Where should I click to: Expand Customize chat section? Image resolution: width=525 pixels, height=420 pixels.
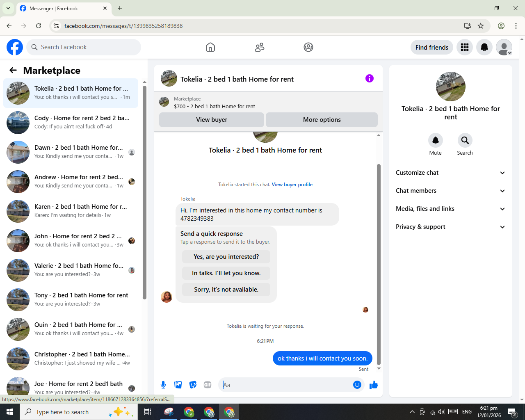(450, 173)
